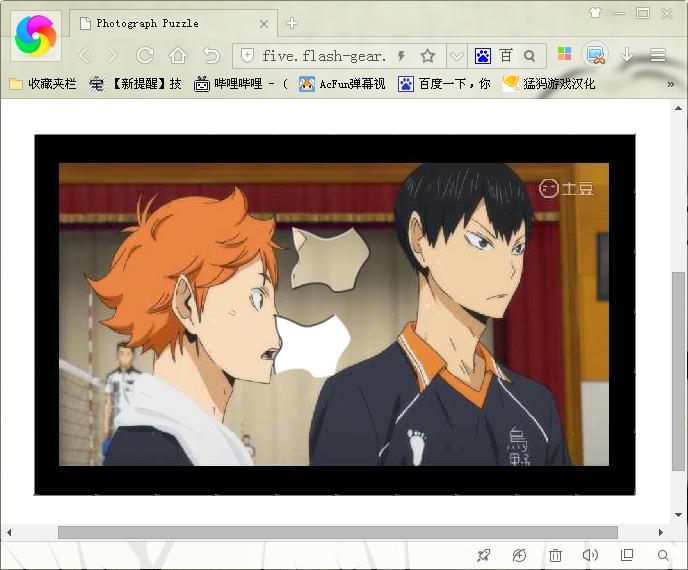This screenshot has height=570, width=688.
Task: Select the Photograph Puzzle tab
Action: pos(170,23)
